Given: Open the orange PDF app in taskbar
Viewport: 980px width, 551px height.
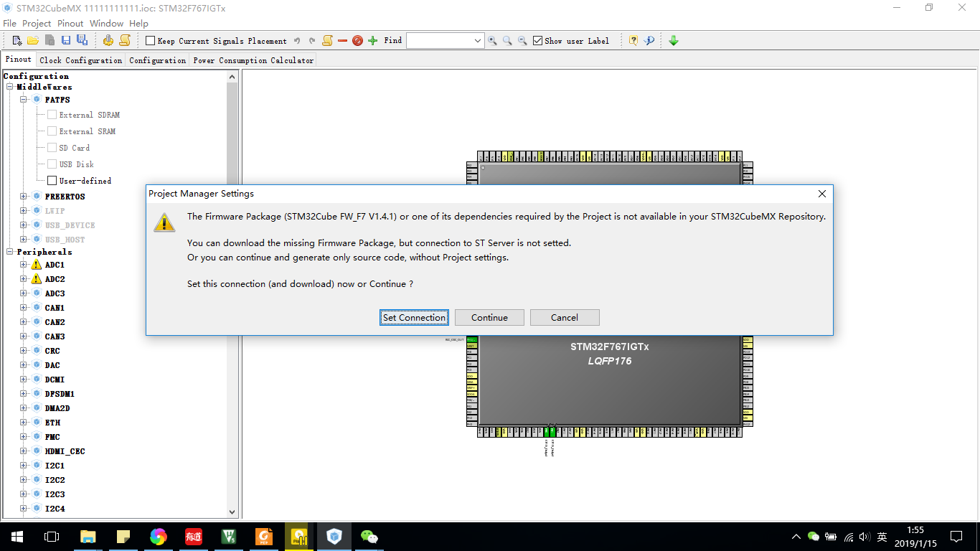Looking at the screenshot, I should (264, 536).
